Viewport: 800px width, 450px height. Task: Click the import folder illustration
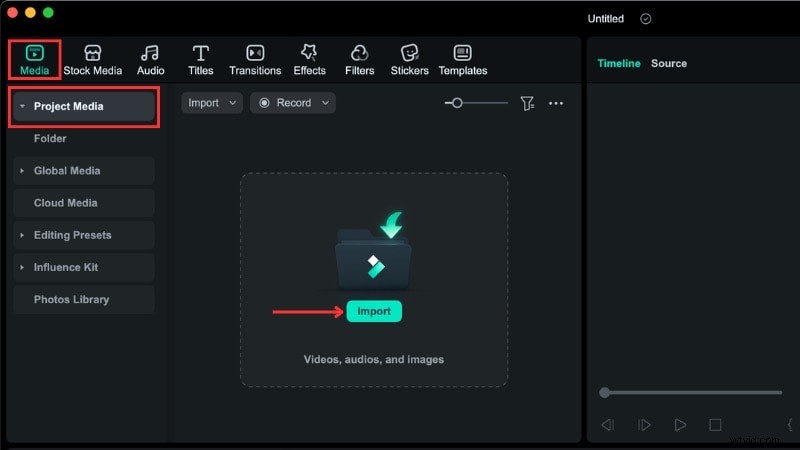click(374, 252)
